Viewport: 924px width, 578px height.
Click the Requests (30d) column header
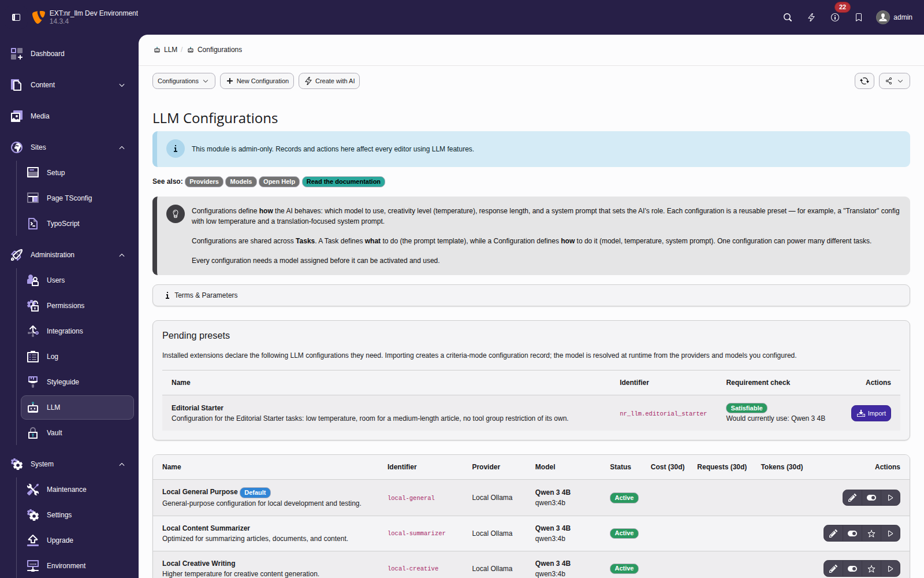(x=722, y=467)
